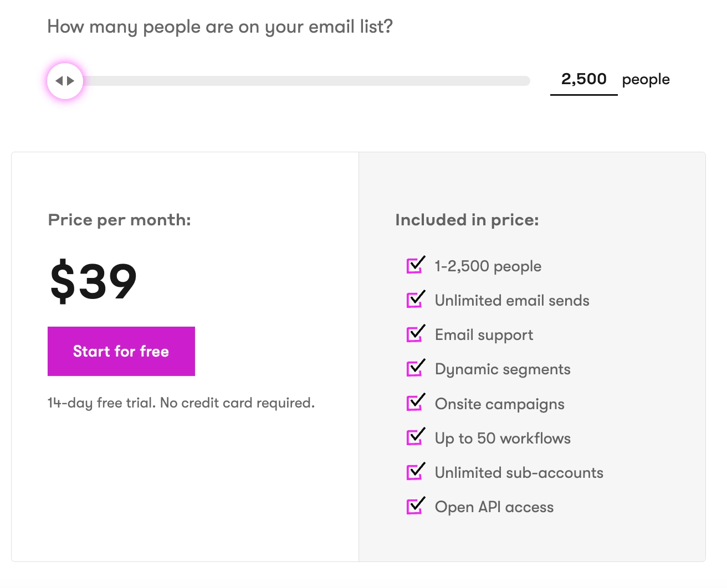Image resolution: width=727 pixels, height=588 pixels.
Task: Click the checkmark icon beside 1-2,500 people
Action: pyautogui.click(x=415, y=265)
